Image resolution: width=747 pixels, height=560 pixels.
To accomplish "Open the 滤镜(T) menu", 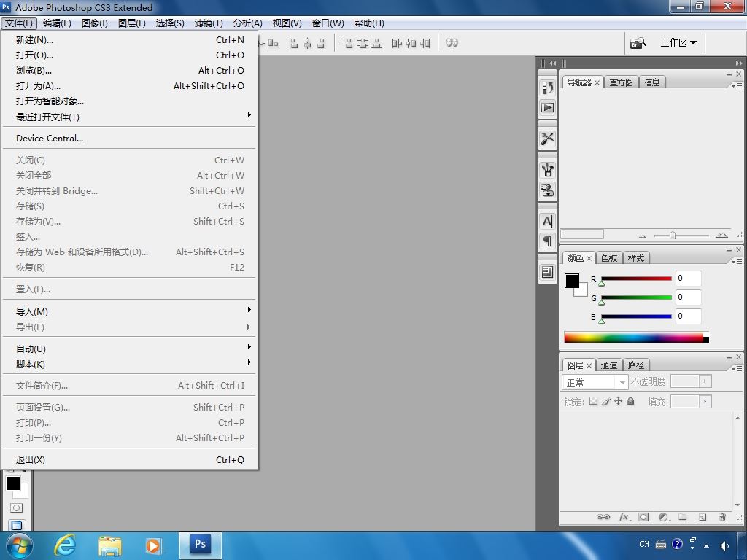I will point(208,23).
